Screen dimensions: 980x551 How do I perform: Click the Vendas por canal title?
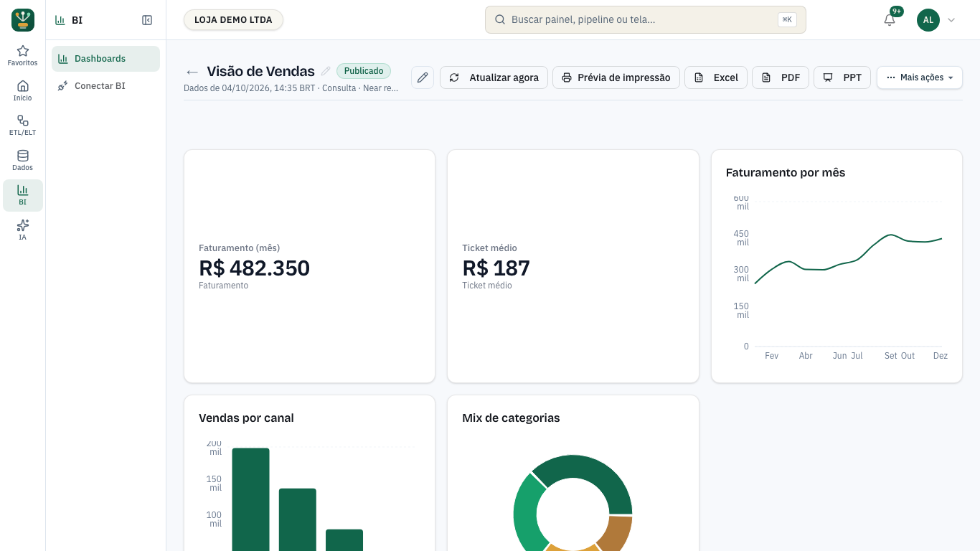(x=246, y=418)
